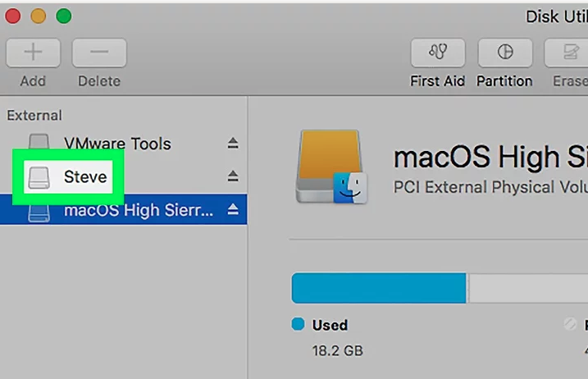
Task: Close the Disk Utility window
Action: (13, 16)
